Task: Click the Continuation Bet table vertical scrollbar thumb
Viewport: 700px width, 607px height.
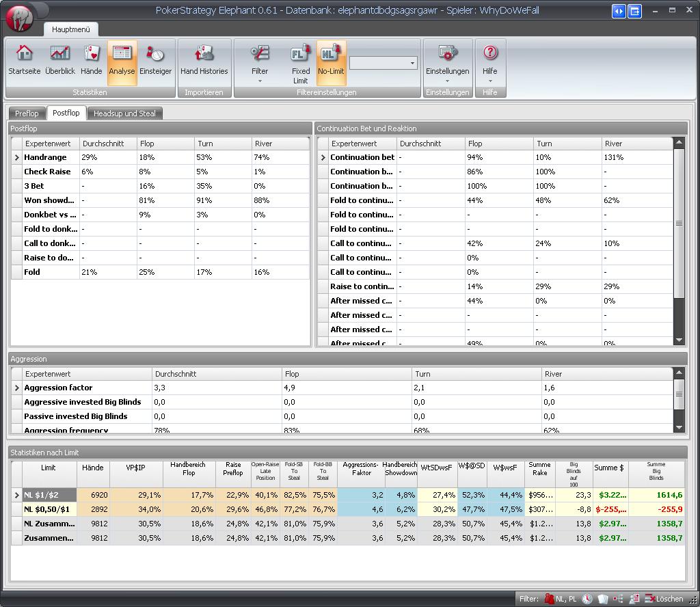Action: click(x=679, y=223)
